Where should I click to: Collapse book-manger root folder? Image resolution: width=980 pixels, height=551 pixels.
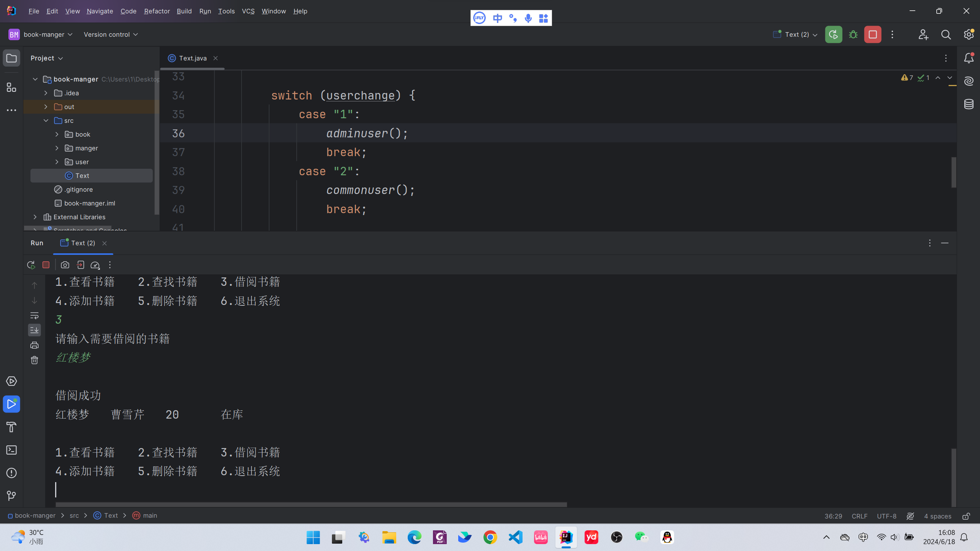(x=35, y=79)
